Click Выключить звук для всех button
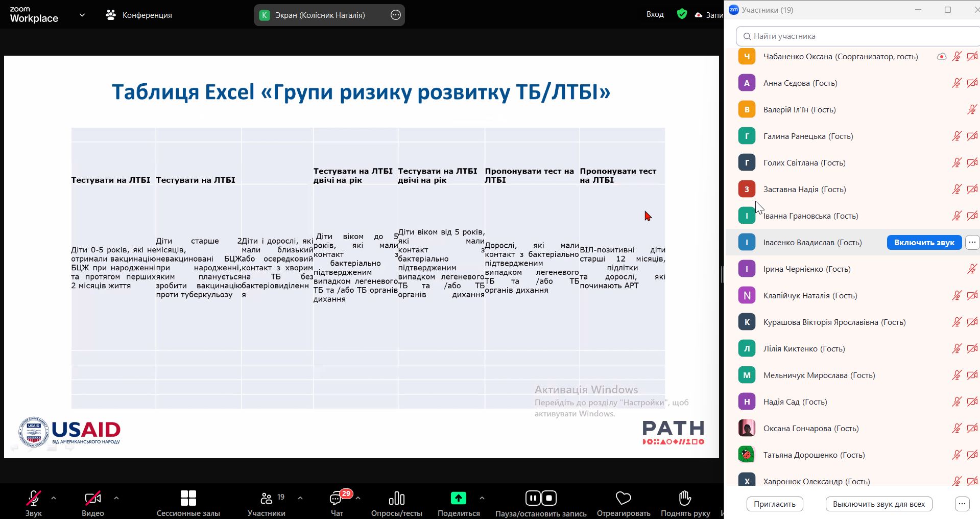 878,504
